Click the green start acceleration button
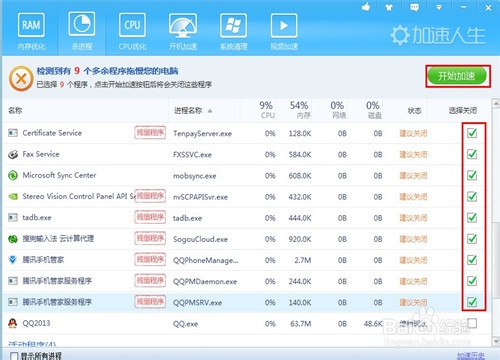Image resolution: width=500 pixels, height=360 pixels. point(458,76)
